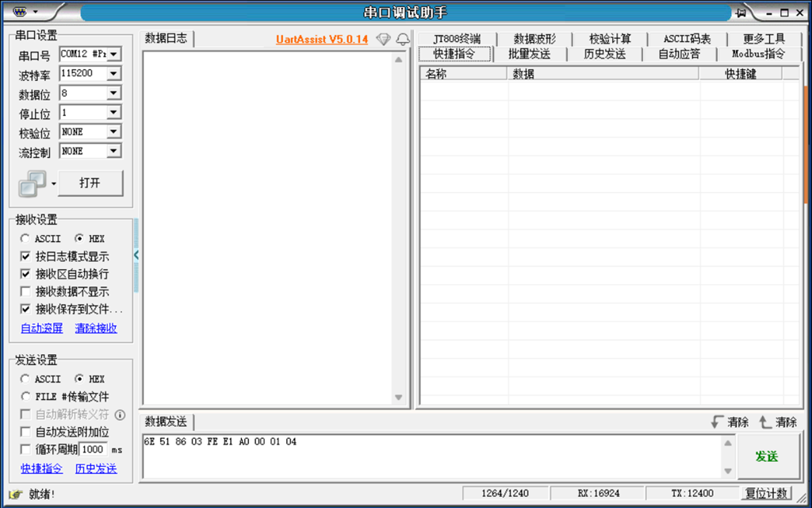812x508 pixels.
Task: Click the left-arrow panel collapse handle
Action: (136, 255)
